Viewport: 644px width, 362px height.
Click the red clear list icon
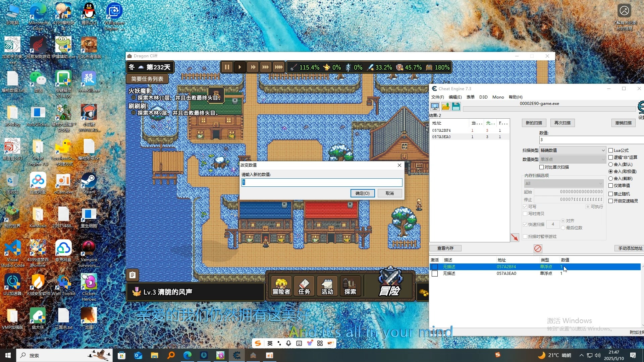pos(538,248)
